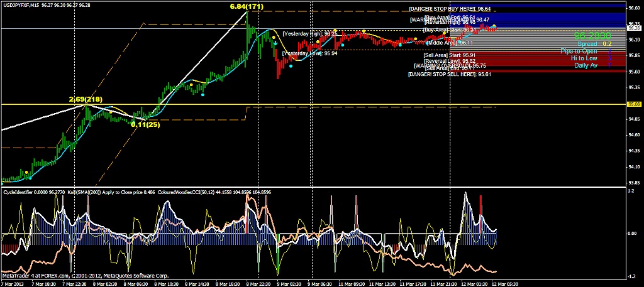The width and height of the screenshot is (644, 287).
Task: Select the Daily Av readout
Action: (x=585, y=65)
